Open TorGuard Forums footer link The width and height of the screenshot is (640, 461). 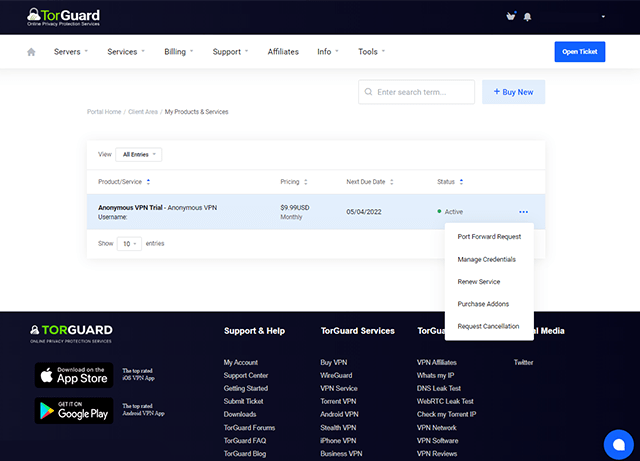tap(249, 428)
